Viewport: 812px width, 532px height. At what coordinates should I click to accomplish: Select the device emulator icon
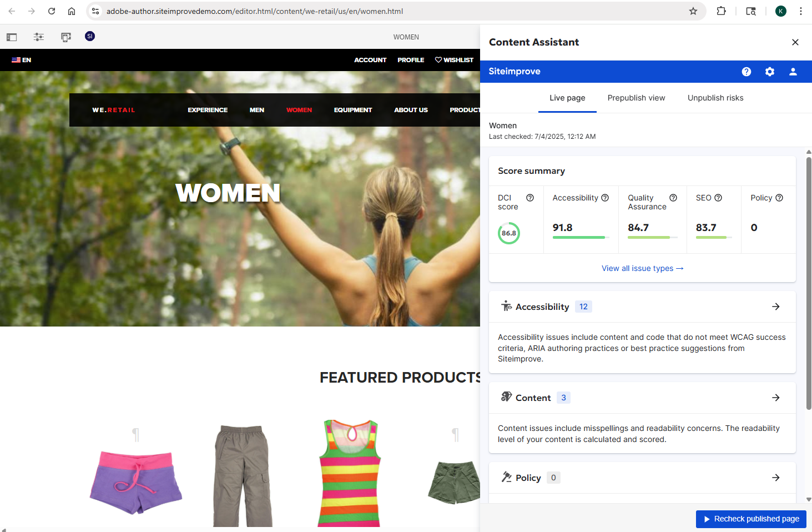point(66,37)
